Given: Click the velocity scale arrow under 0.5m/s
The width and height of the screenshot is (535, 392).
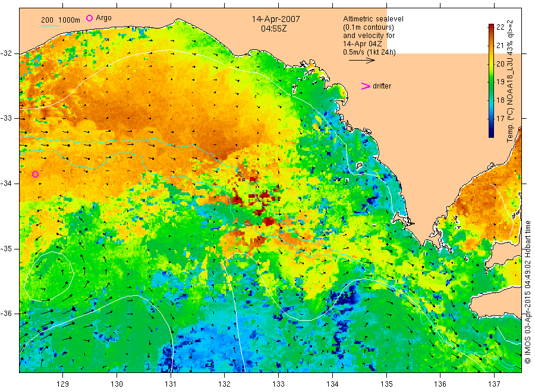Looking at the screenshot, I should 361,61.
